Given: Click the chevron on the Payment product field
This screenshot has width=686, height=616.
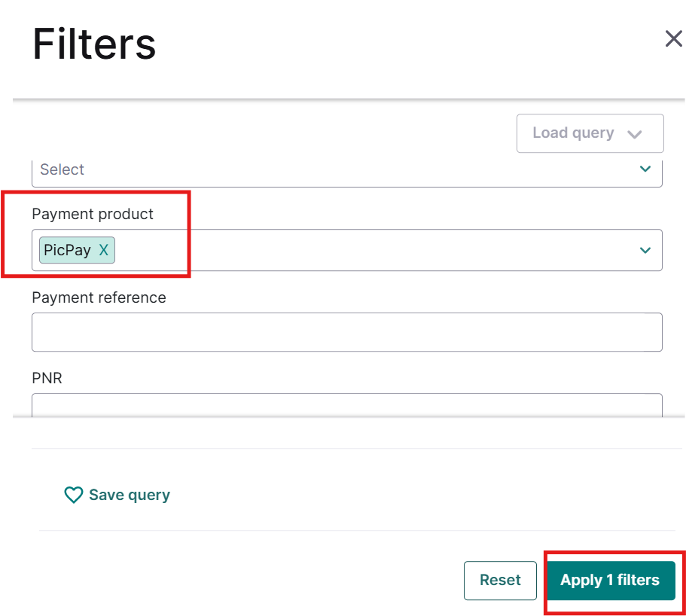Looking at the screenshot, I should pyautogui.click(x=645, y=250).
